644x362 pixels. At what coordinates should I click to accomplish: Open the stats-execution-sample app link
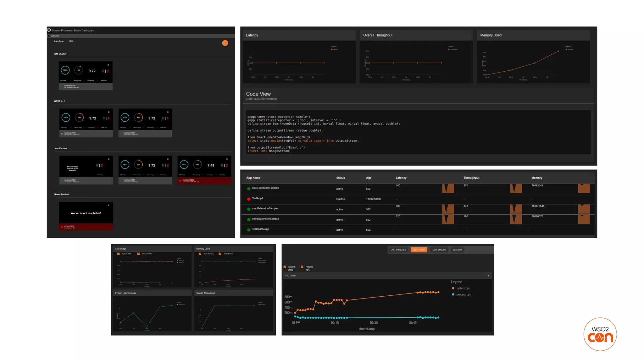pos(265,188)
